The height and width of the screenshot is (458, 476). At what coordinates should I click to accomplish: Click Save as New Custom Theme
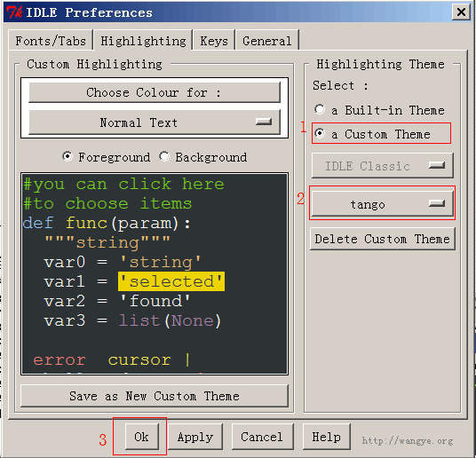click(x=155, y=396)
